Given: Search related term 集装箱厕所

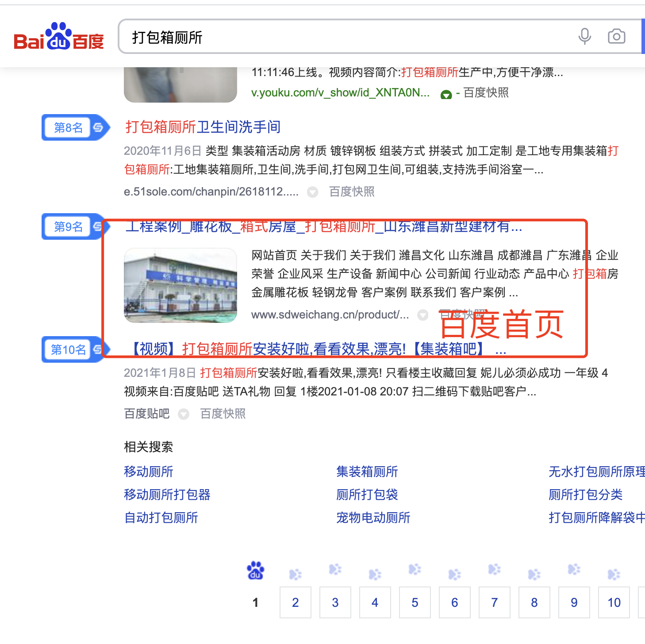Looking at the screenshot, I should tap(367, 471).
